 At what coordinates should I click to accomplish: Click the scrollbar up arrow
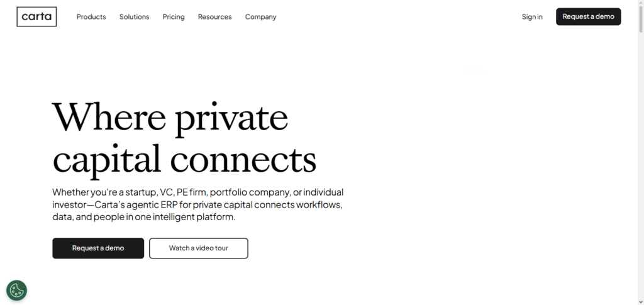[640, 3]
